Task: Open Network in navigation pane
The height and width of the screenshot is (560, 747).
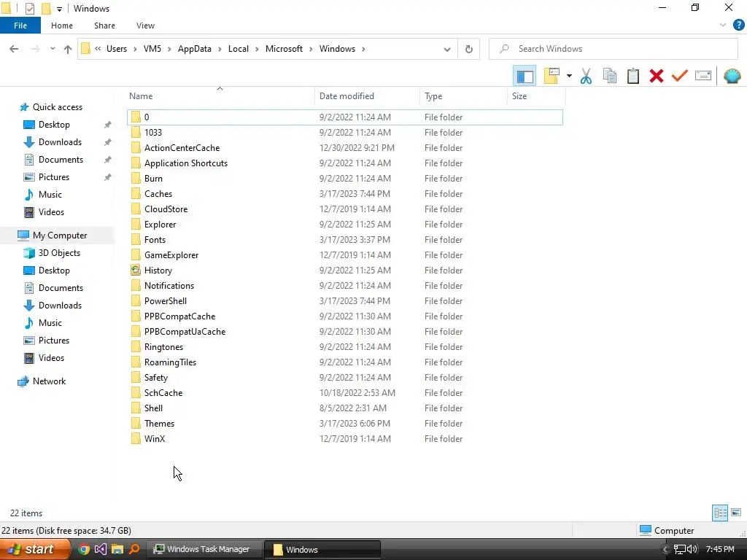Action: 49,381
